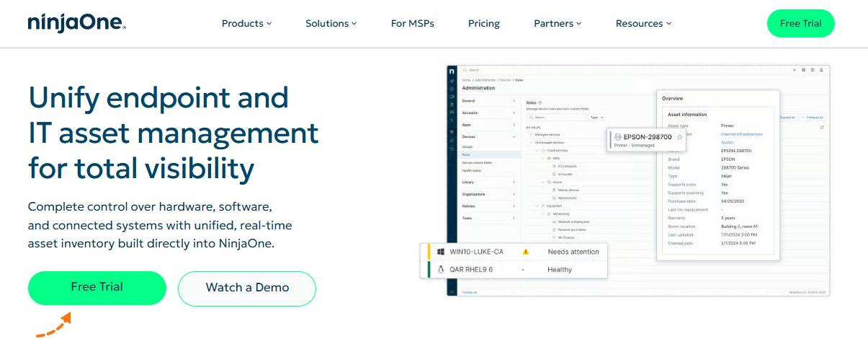
Task: Click the 'n' logo in dashboard sidebar
Action: click(452, 71)
